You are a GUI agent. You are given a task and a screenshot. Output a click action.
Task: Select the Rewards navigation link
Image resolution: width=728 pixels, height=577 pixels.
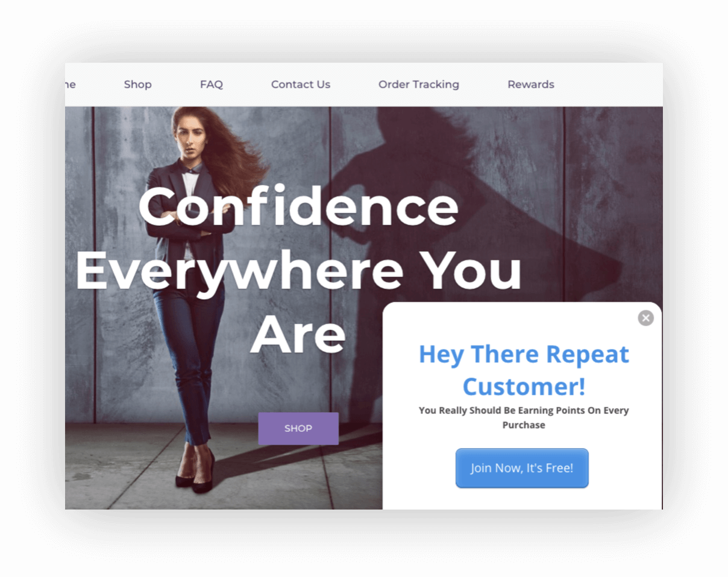[x=531, y=84]
